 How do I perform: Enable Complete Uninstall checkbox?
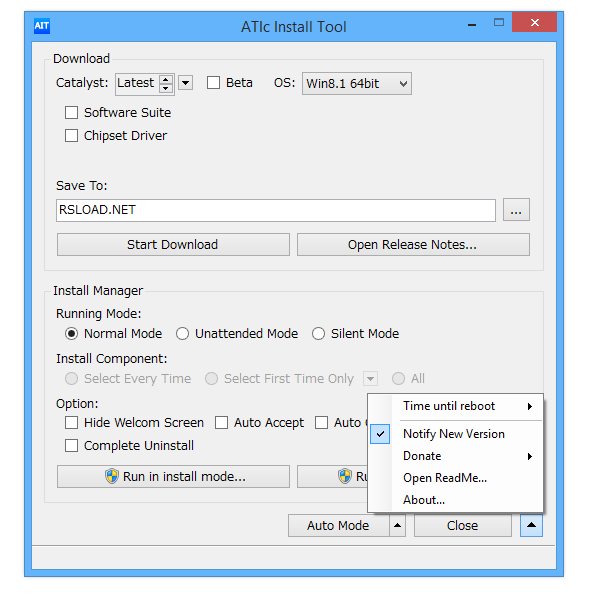coord(71,446)
